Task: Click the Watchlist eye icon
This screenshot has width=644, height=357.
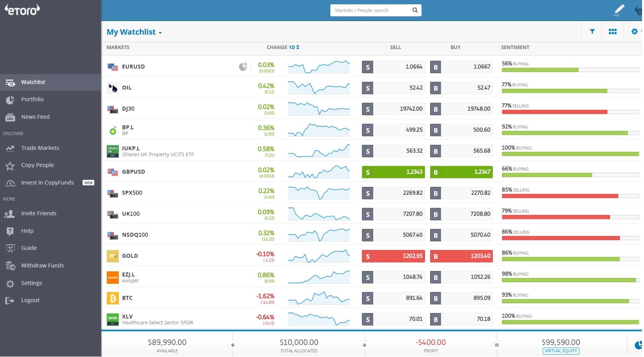Action: 10,83
